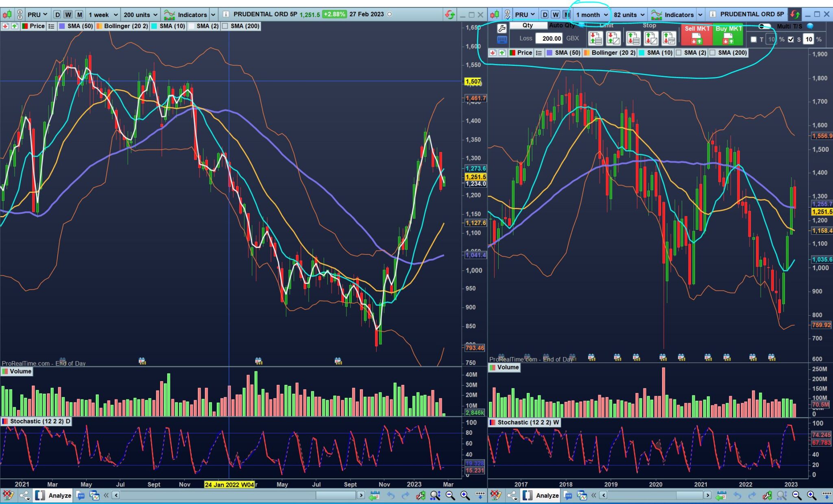The height and width of the screenshot is (504, 833).
Task: Zoom out on the right chart
Action: point(796,495)
